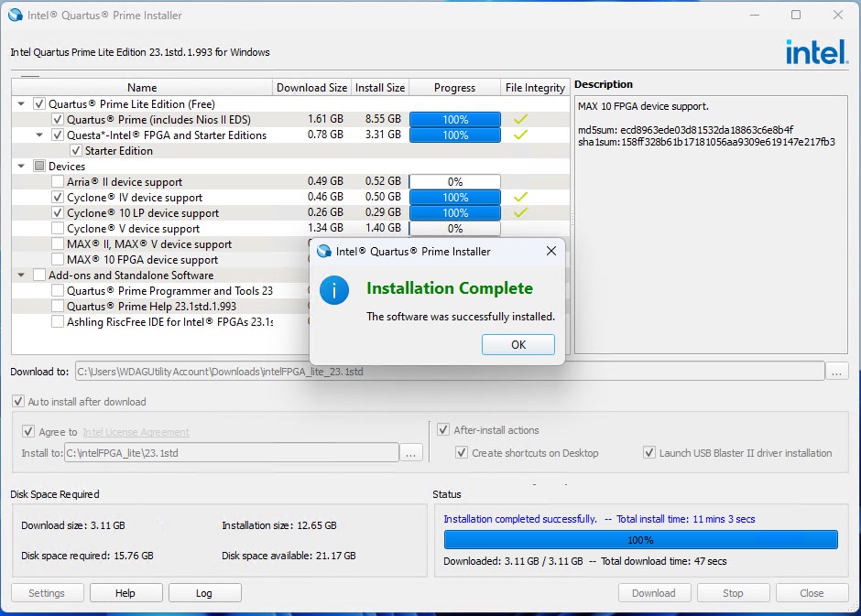This screenshot has width=861, height=616.
Task: Click the Name column header
Action: click(142, 88)
